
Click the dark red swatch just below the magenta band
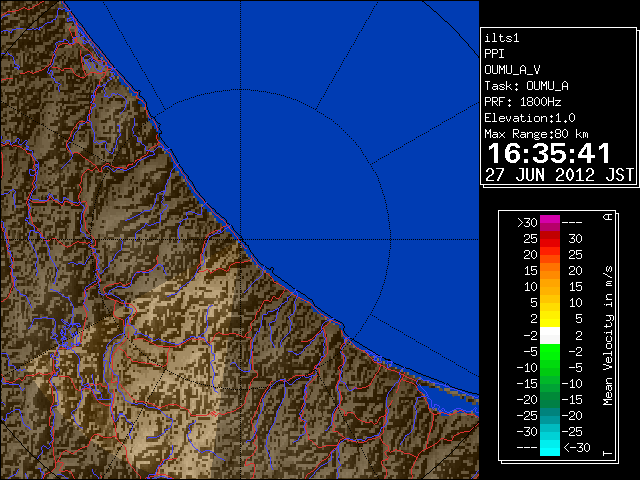point(550,235)
